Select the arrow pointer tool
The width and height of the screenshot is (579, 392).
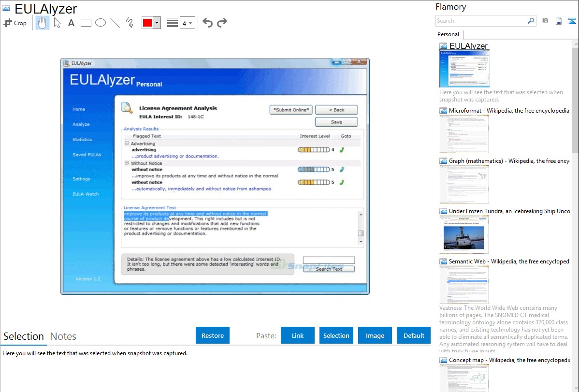pyautogui.click(x=57, y=23)
